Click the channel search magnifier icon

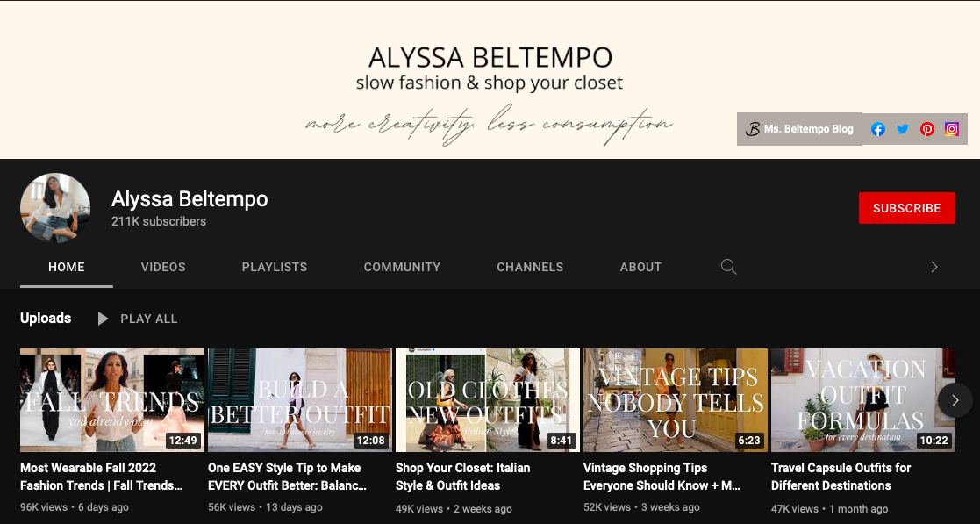728,267
